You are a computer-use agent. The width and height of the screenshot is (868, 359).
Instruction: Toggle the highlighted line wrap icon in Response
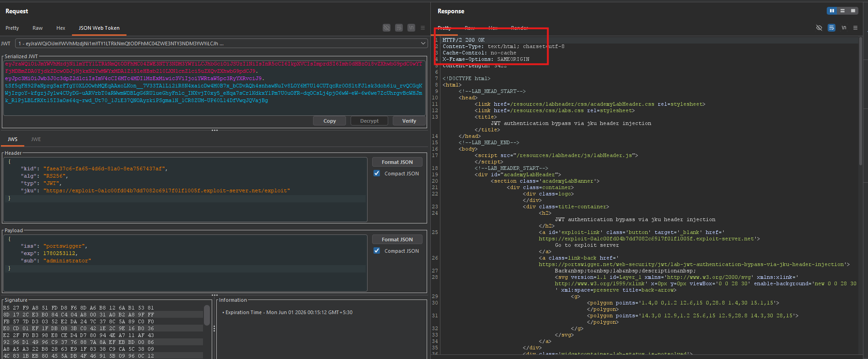(x=831, y=28)
